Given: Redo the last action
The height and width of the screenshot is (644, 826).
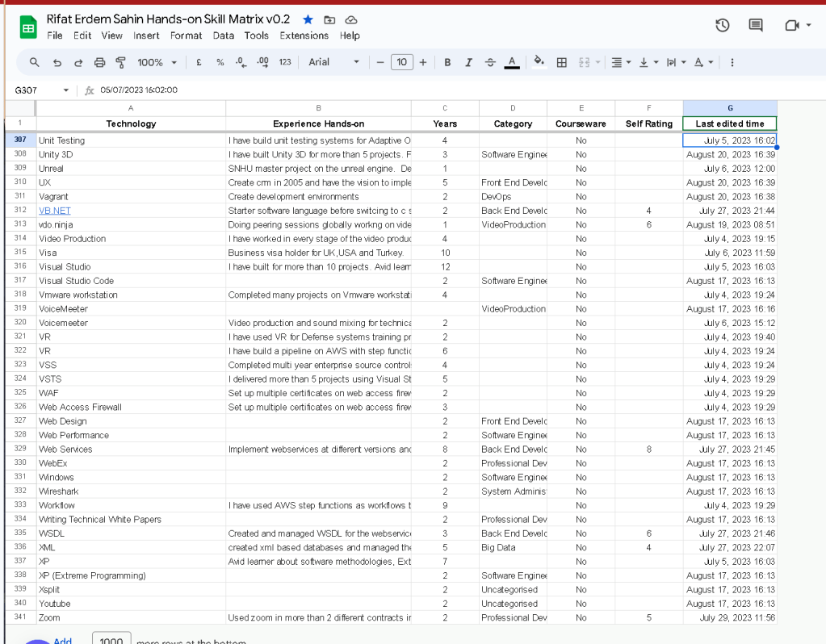Looking at the screenshot, I should pos(78,63).
